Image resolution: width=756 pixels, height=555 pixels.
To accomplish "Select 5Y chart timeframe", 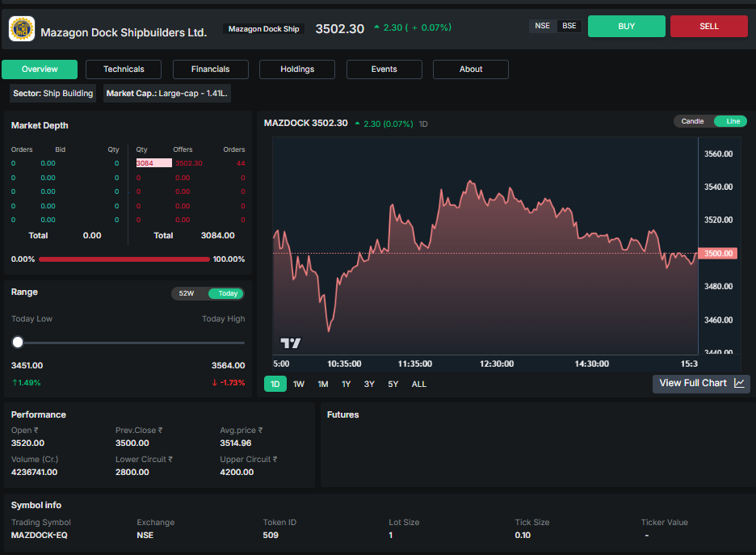I will (393, 384).
